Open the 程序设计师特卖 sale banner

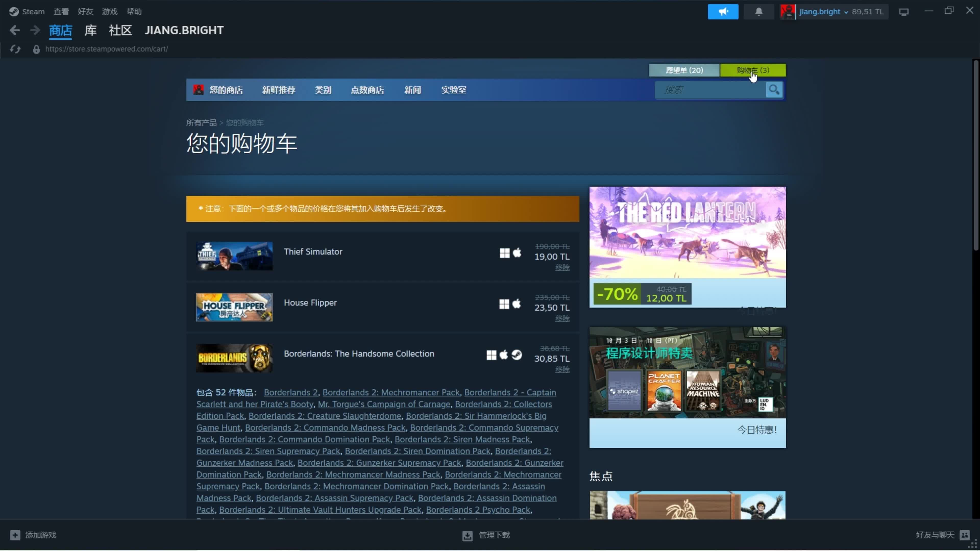click(688, 387)
